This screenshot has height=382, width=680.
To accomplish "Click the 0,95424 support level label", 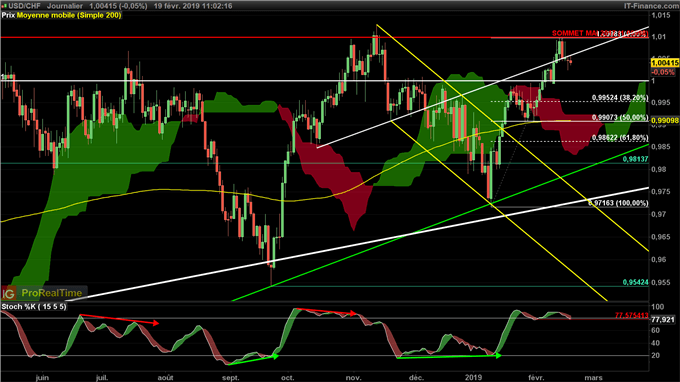I will pos(635,282).
